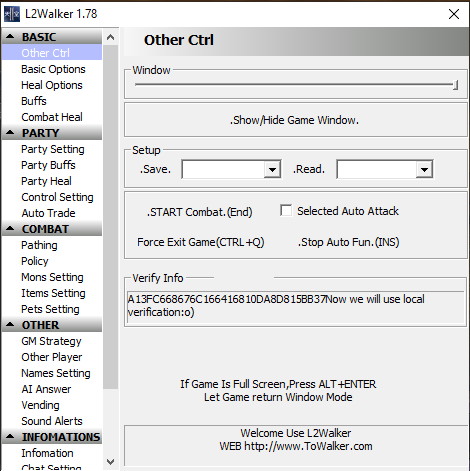Select Control Setting entry

point(57,197)
